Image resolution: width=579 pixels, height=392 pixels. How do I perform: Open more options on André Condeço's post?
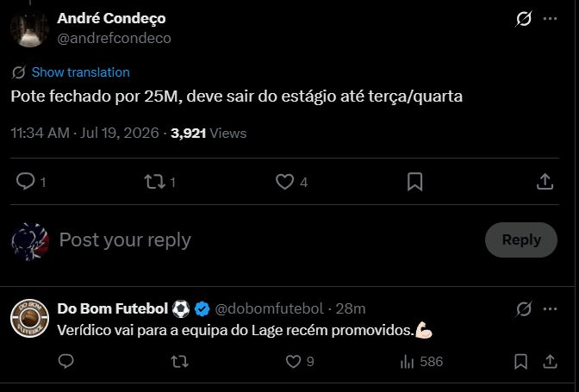click(550, 18)
